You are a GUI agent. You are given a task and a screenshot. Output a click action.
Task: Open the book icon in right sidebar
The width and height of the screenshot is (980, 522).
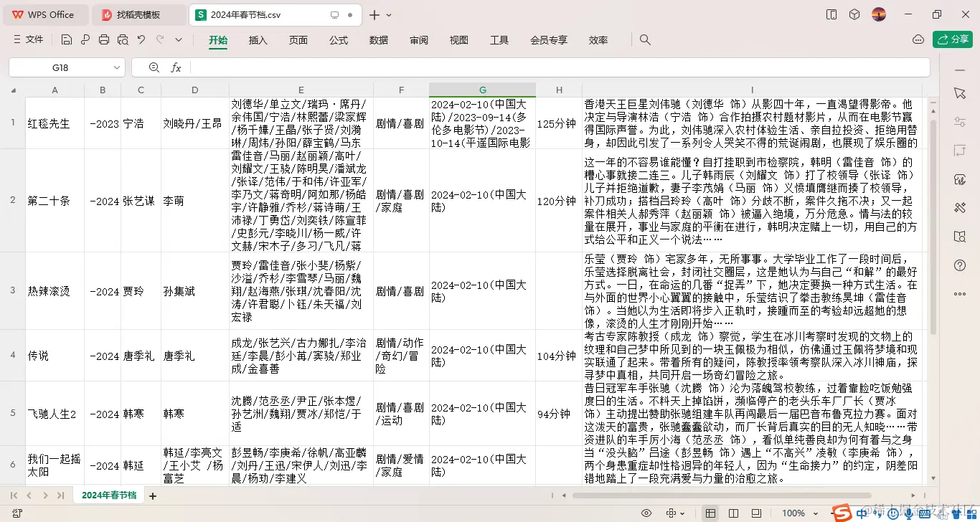pos(960,237)
